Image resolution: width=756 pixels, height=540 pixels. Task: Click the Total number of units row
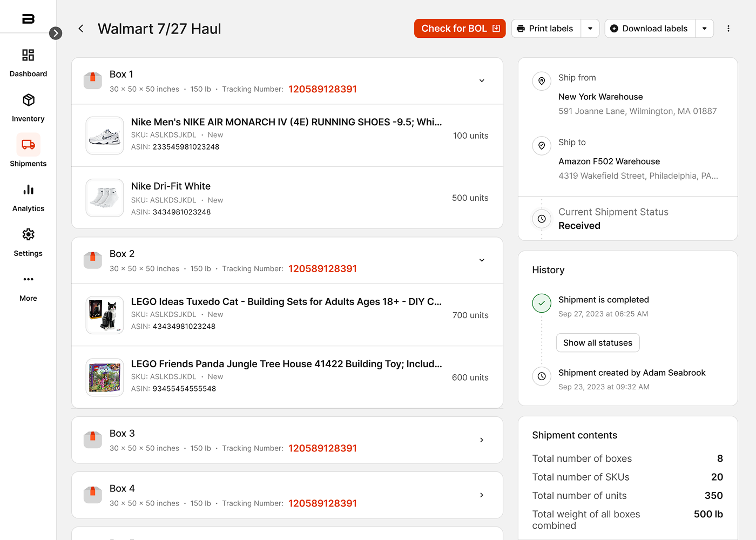tap(627, 496)
